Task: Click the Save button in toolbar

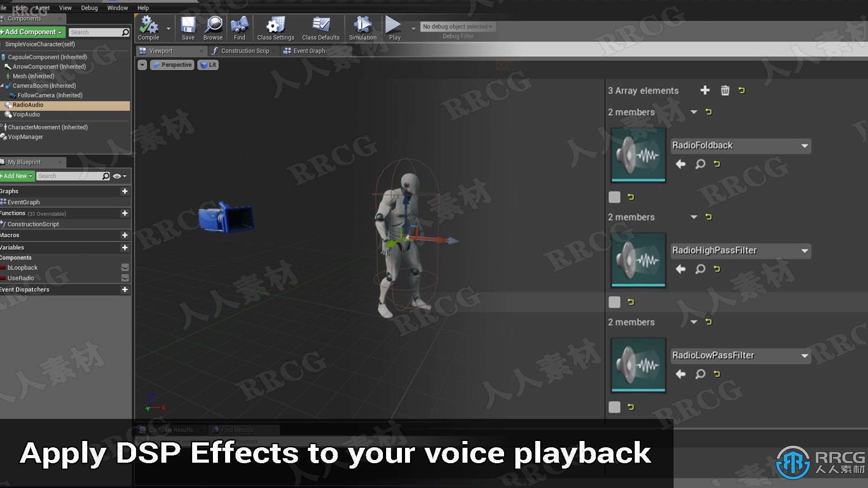Action: 187,26
